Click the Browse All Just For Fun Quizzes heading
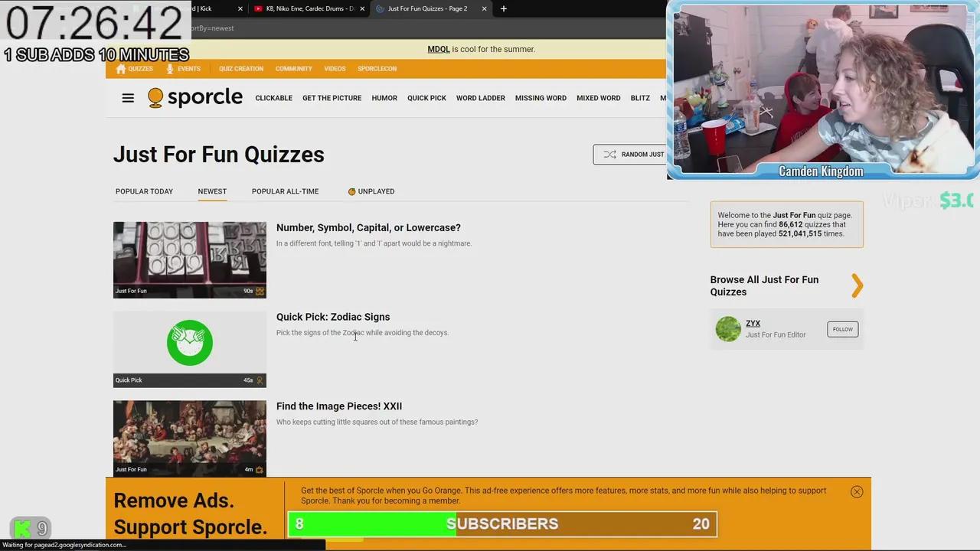 coord(764,285)
